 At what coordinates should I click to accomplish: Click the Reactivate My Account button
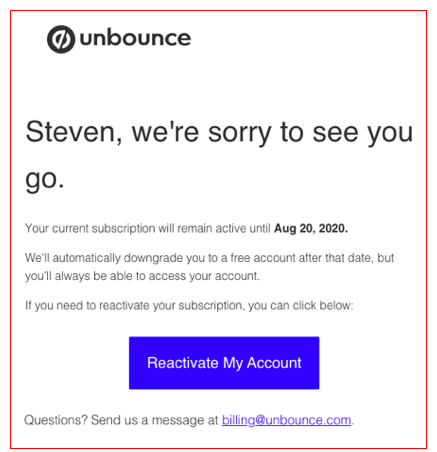click(224, 363)
